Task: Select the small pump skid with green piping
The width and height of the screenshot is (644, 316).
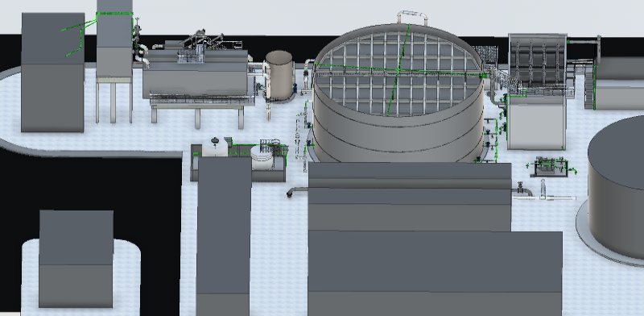Action: click(551, 167)
